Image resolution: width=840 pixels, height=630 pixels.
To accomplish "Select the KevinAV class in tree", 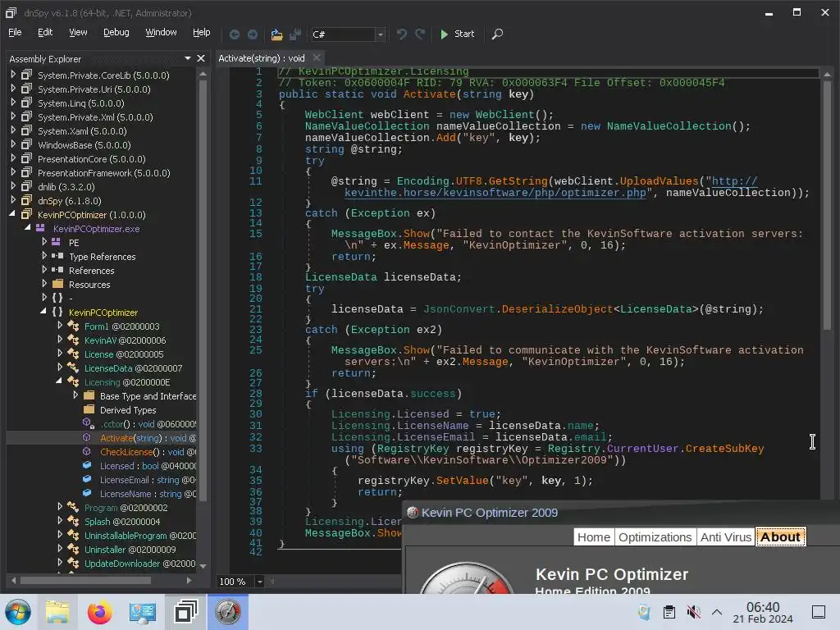I will [x=125, y=340].
